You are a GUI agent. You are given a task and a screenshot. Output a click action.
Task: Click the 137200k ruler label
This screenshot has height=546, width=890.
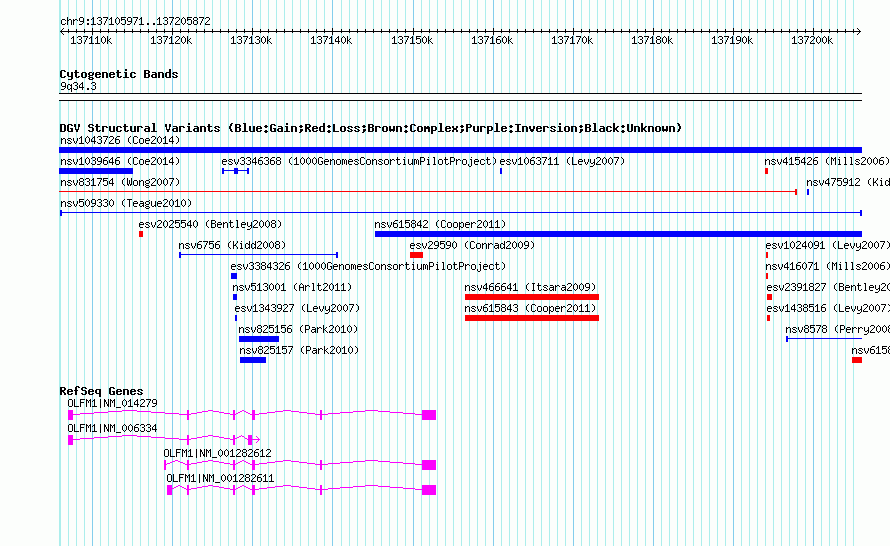pos(812,40)
